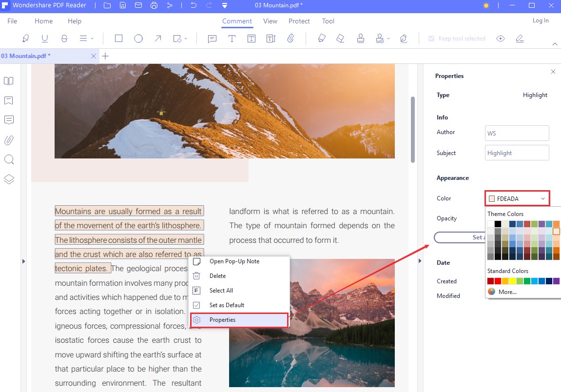Enable the Keep tool selected checkbox
Viewport: 561px width, 392px height.
coord(430,38)
